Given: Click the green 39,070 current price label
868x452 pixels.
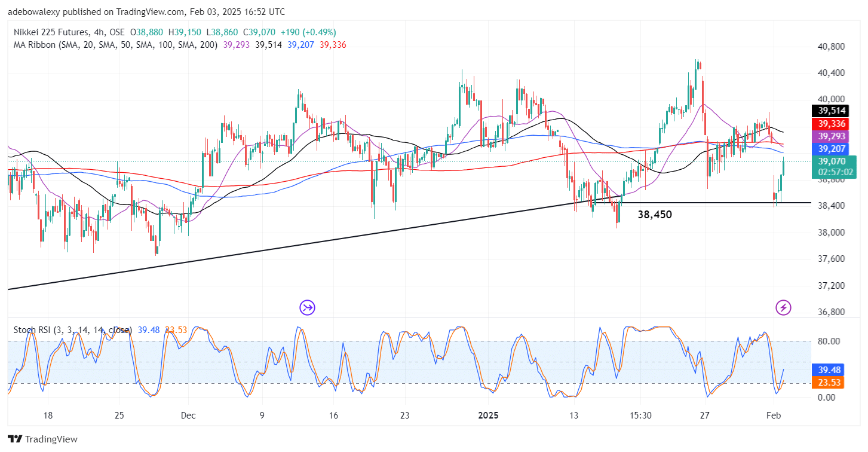Looking at the screenshot, I should [x=834, y=161].
